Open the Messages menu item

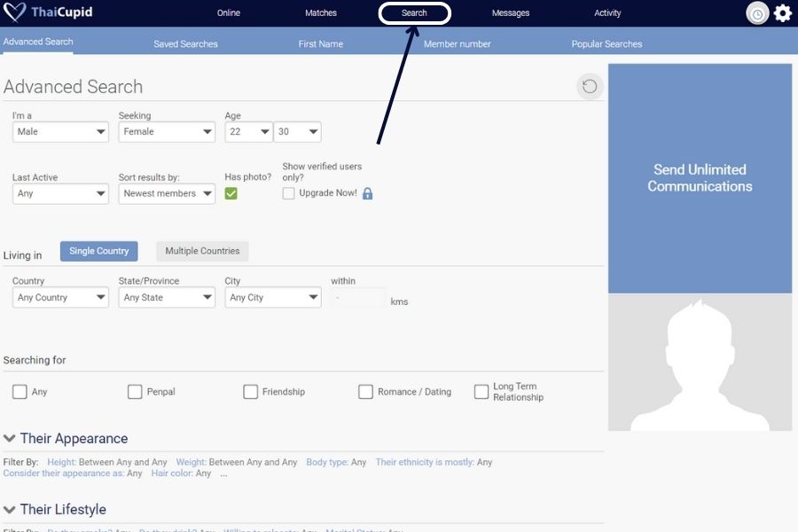click(x=511, y=13)
